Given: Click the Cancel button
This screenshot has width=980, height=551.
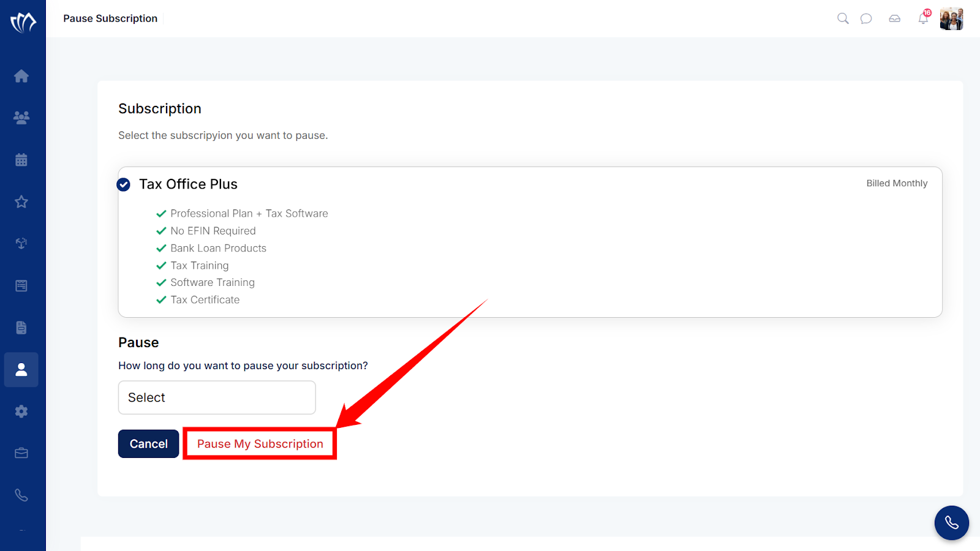Looking at the screenshot, I should pyautogui.click(x=148, y=444).
